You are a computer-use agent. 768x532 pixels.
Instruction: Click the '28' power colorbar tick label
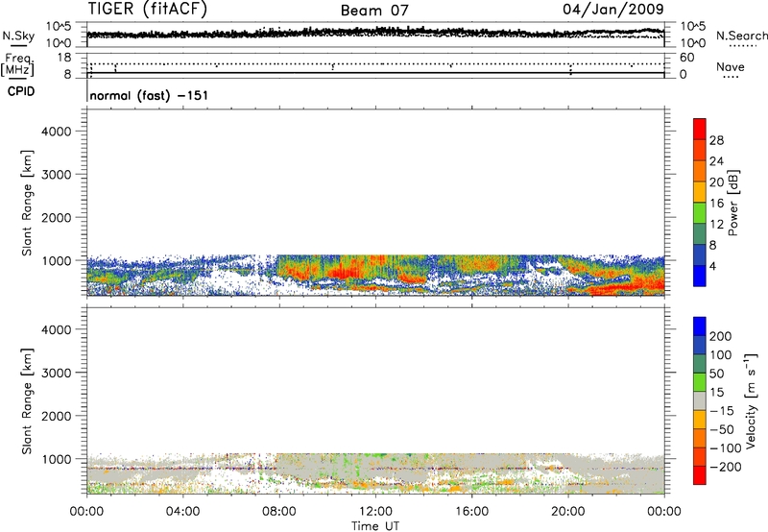tap(716, 140)
